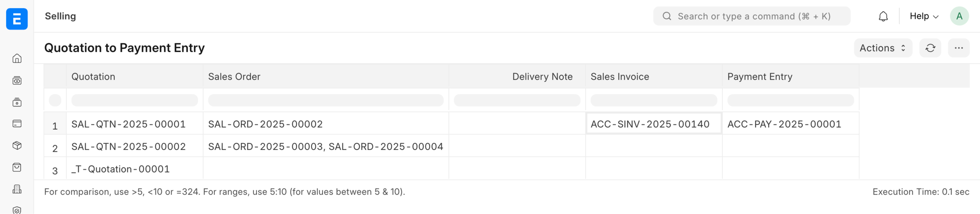Image resolution: width=980 pixels, height=214 pixels.
Task: Open the Home icon in sidebar
Action: (17, 58)
